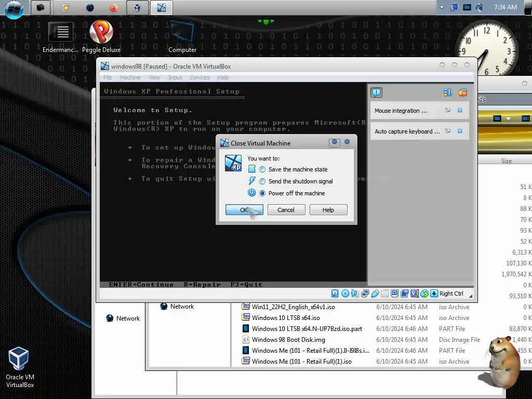Show hidden tray icons arrow

(x=442, y=7)
